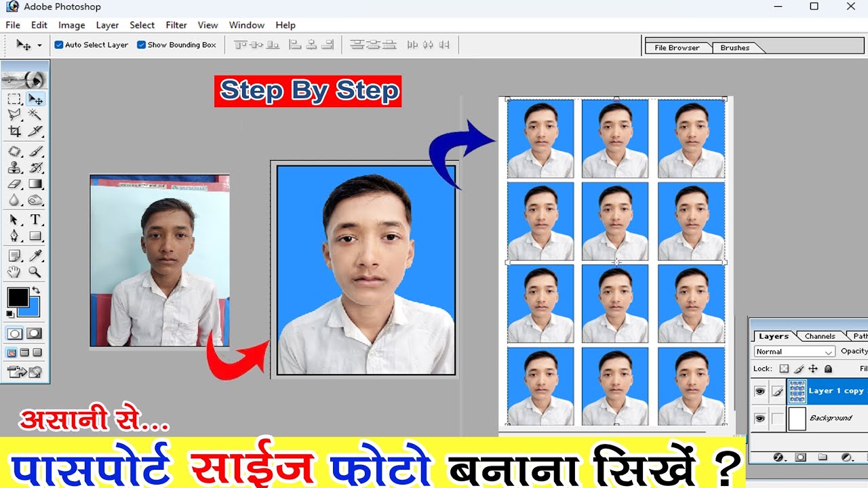The image size is (868, 488).
Task: Switch to Quick Mask mode
Action: click(34, 333)
